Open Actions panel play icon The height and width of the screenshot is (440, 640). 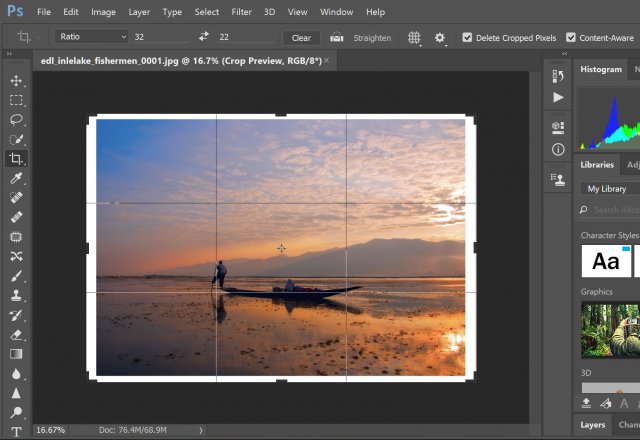click(558, 97)
